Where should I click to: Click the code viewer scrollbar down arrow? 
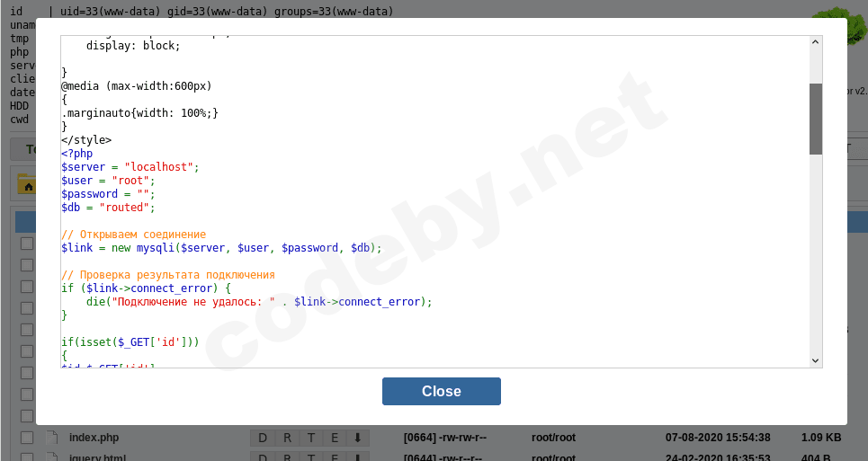pos(815,360)
